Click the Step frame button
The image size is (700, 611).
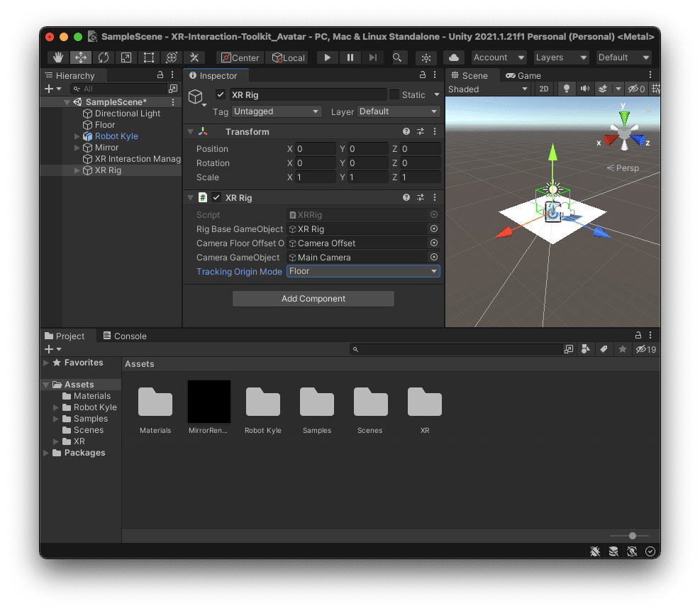(373, 57)
